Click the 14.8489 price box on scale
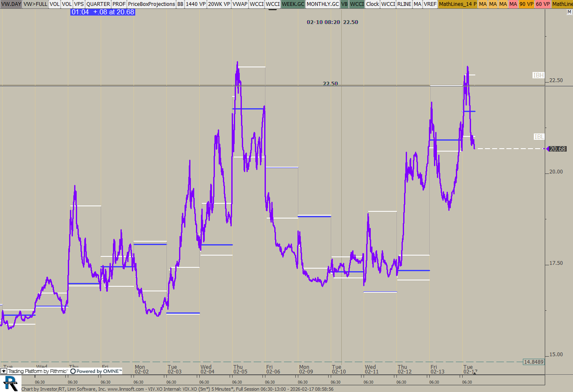 (533, 362)
